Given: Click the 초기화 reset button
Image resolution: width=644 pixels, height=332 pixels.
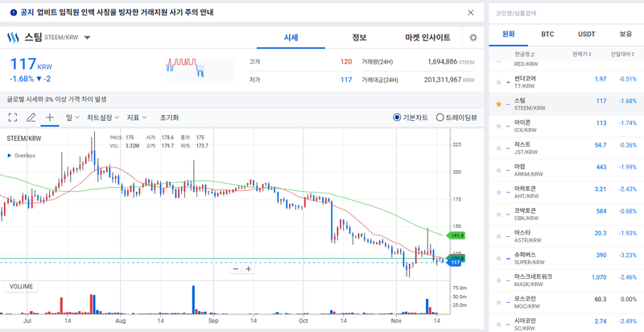Looking at the screenshot, I should [x=169, y=118].
